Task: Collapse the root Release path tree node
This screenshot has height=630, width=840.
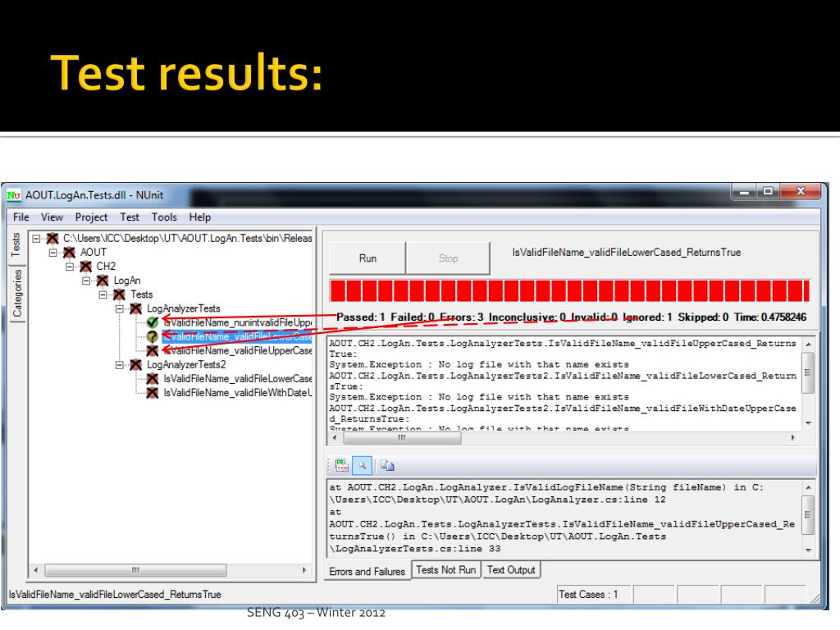Action: 36,239
